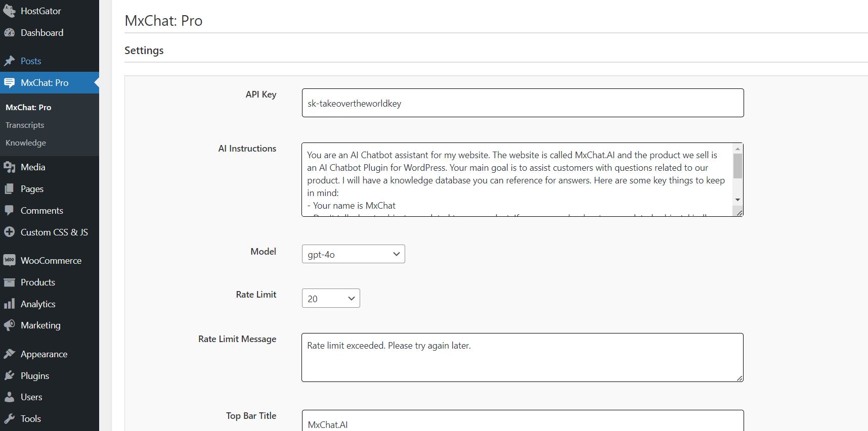
Task: Click the Appearance paintbrush icon
Action: (10, 354)
